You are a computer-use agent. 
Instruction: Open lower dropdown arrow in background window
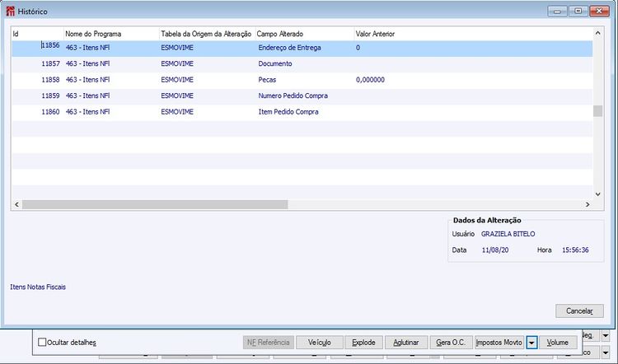(606, 352)
